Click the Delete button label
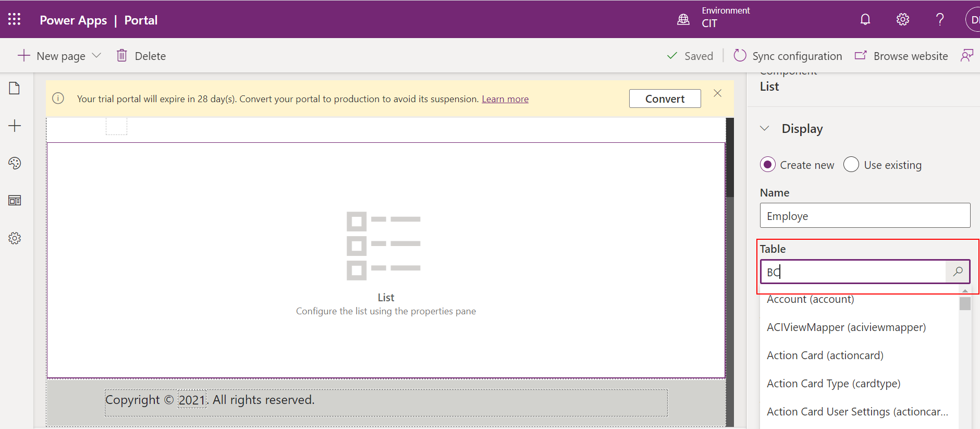The width and height of the screenshot is (980, 429). (x=150, y=56)
